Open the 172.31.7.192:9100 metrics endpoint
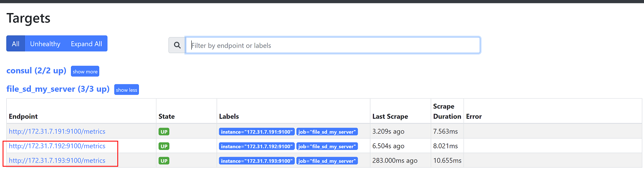Image resolution: width=644 pixels, height=171 pixels. pyautogui.click(x=57, y=146)
